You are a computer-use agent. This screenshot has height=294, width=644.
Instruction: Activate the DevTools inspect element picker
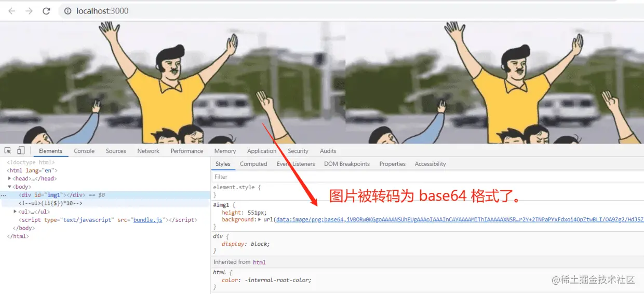(x=8, y=151)
